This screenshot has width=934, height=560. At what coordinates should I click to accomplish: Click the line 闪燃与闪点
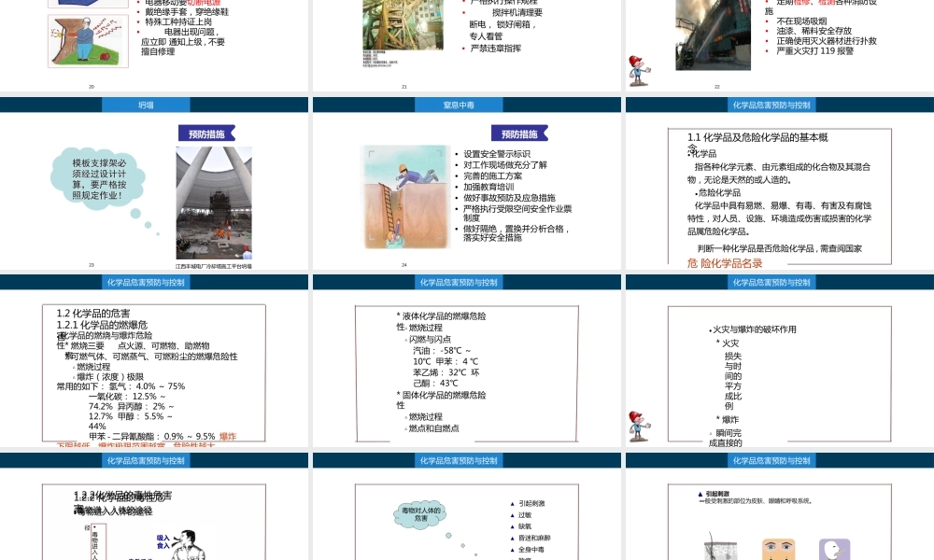point(430,339)
